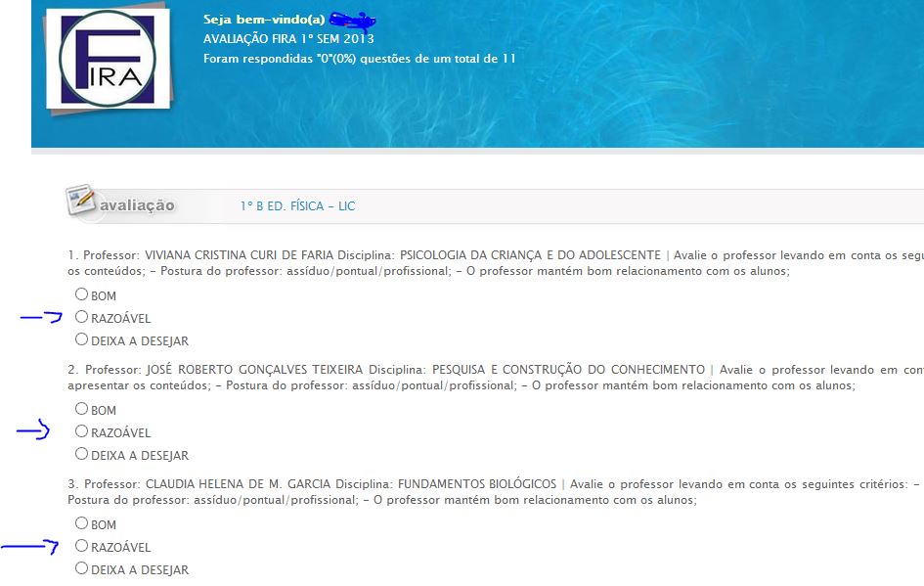
Task: Select BOM for professor Viviana Cristina
Action: (81, 293)
